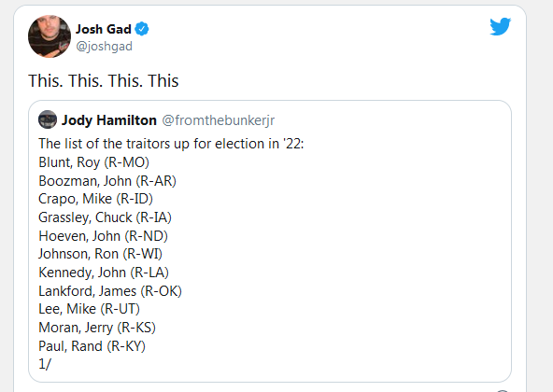The width and height of the screenshot is (553, 392).
Task: Click the @joshgad handle
Action: click(x=104, y=46)
